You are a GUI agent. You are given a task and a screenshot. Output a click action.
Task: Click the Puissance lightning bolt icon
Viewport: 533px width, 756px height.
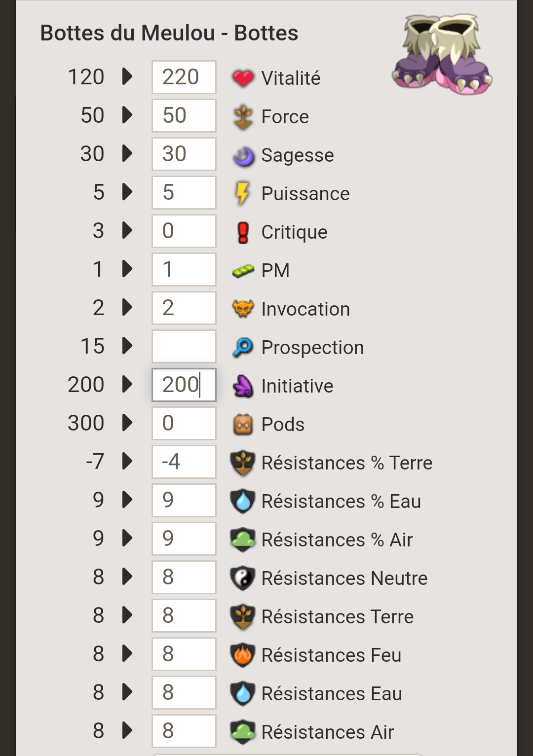[x=242, y=194]
